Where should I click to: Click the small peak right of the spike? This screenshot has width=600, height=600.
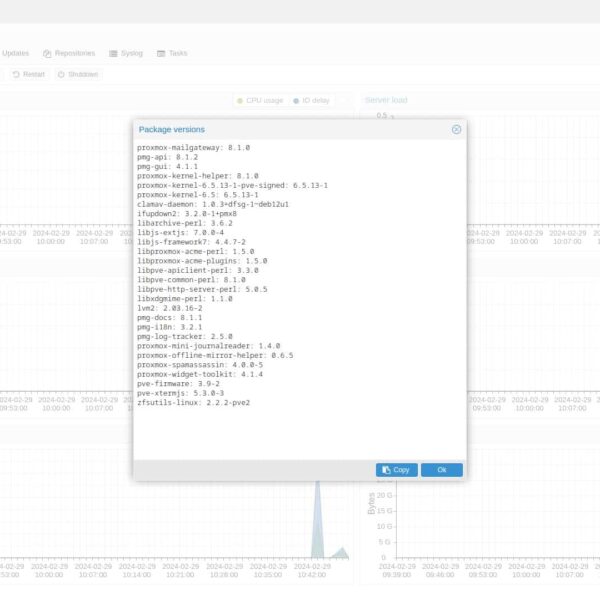point(341,553)
